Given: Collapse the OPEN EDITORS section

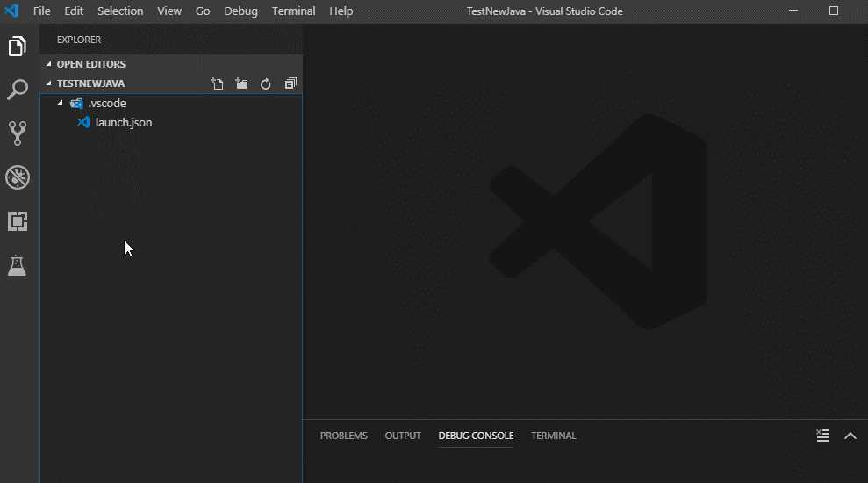Looking at the screenshot, I should coord(48,64).
